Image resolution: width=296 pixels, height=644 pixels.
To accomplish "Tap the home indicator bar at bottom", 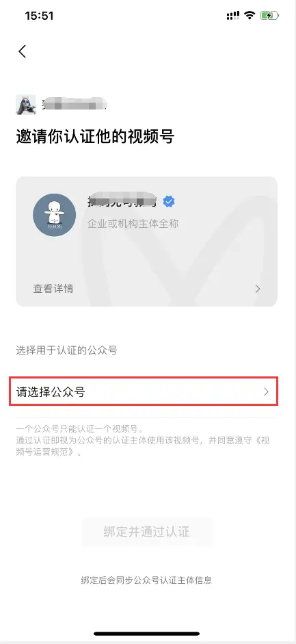I will tap(147, 634).
